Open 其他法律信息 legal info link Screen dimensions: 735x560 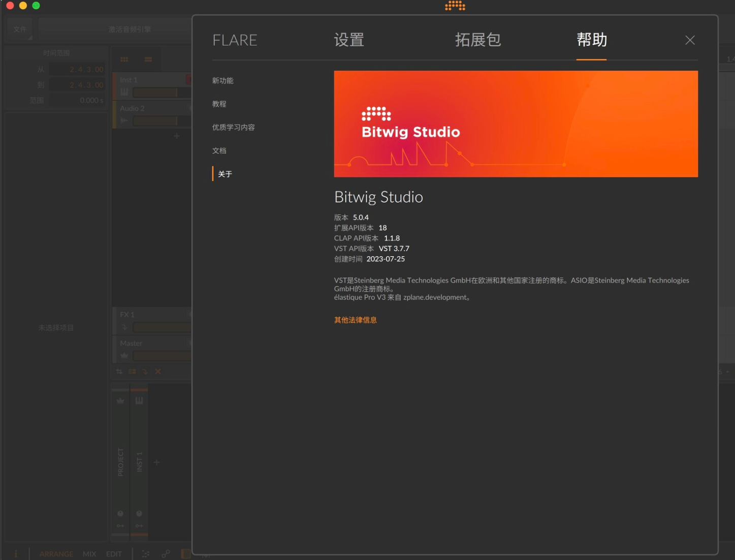point(355,320)
